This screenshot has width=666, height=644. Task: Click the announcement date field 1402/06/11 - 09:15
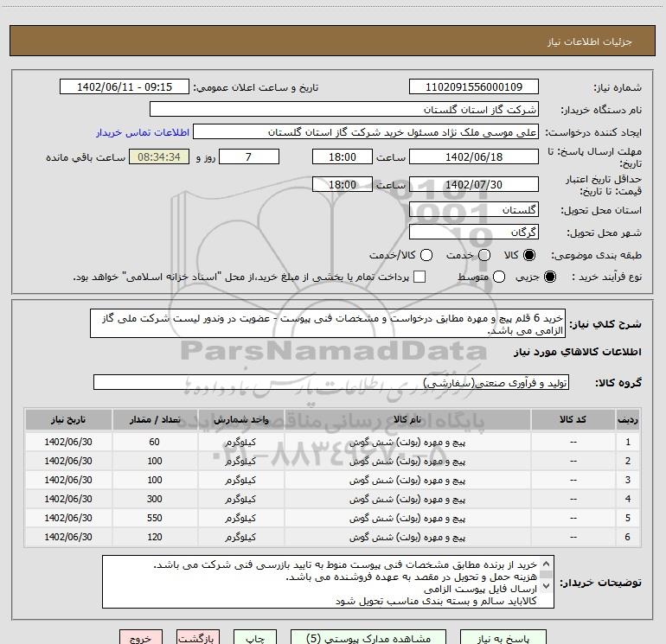click(x=125, y=86)
